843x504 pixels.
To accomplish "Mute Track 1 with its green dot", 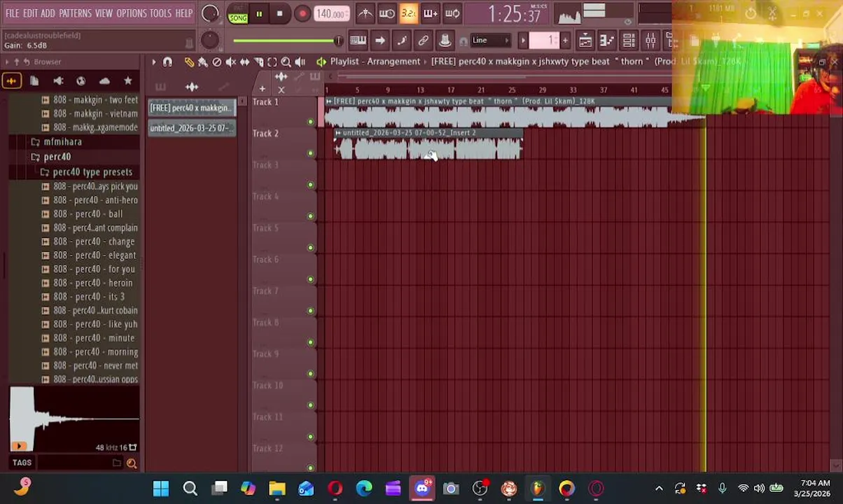I will point(311,122).
